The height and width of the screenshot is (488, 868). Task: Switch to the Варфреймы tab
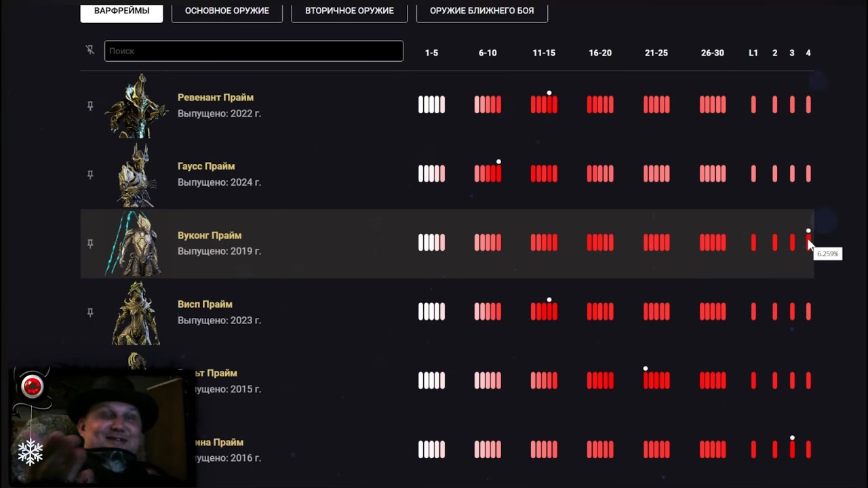[x=121, y=11]
